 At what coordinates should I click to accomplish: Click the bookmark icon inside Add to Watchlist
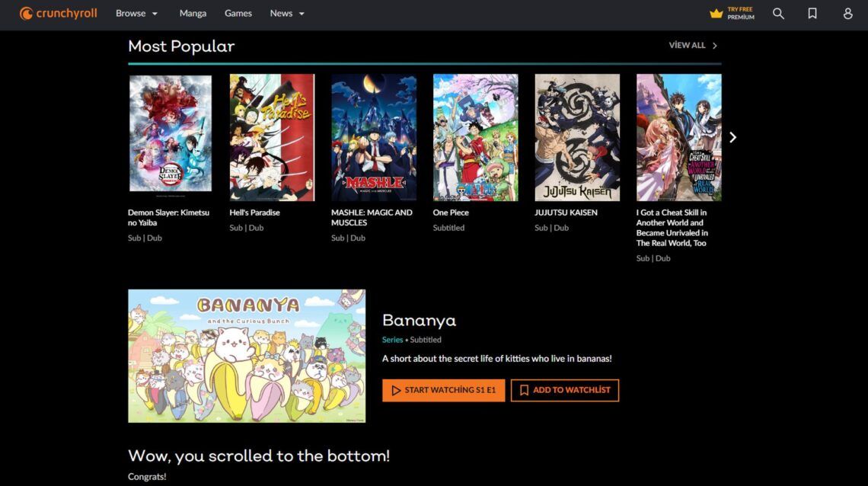[524, 389]
